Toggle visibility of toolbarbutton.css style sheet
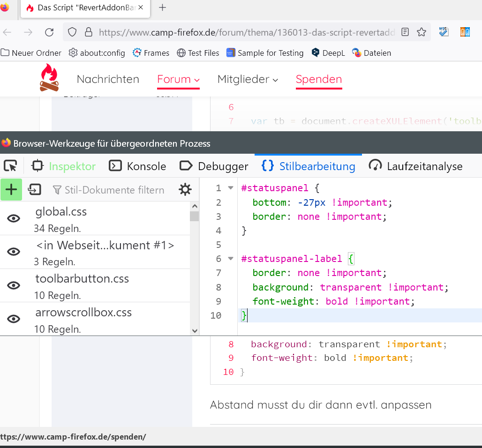 coord(14,285)
